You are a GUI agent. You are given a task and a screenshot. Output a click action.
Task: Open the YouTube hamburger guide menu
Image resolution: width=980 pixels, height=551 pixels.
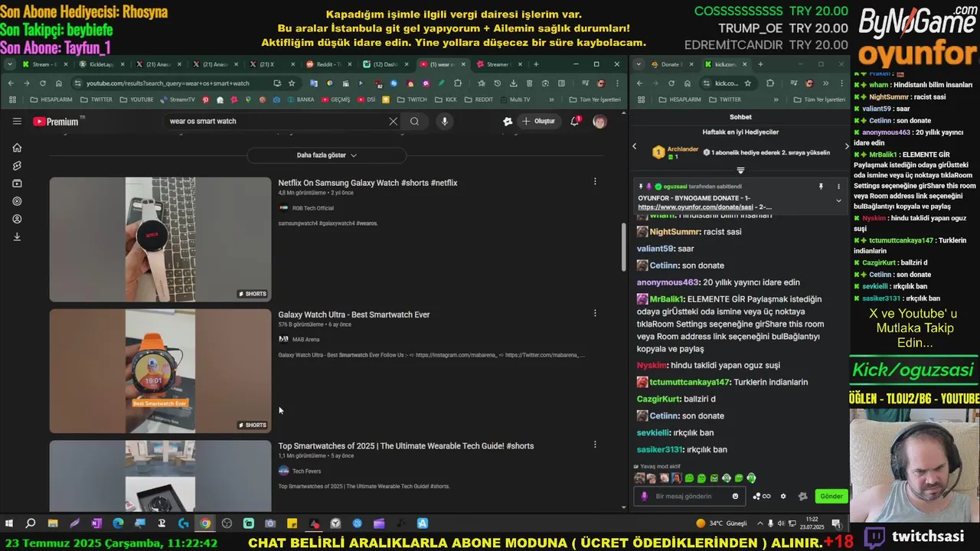17,121
